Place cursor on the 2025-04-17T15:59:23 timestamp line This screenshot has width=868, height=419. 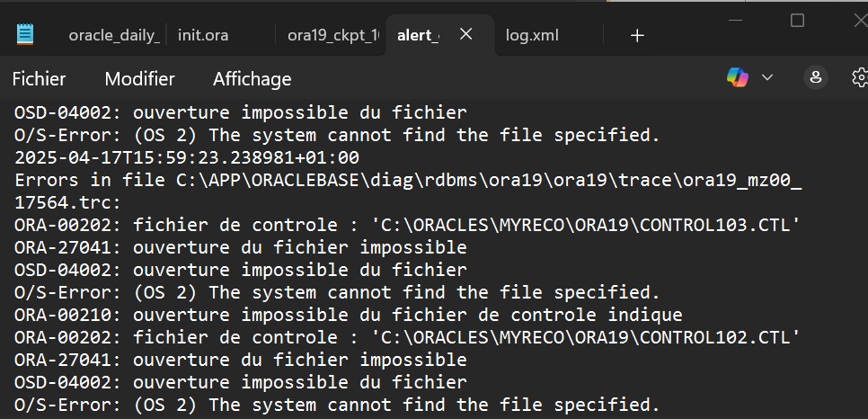click(x=187, y=157)
